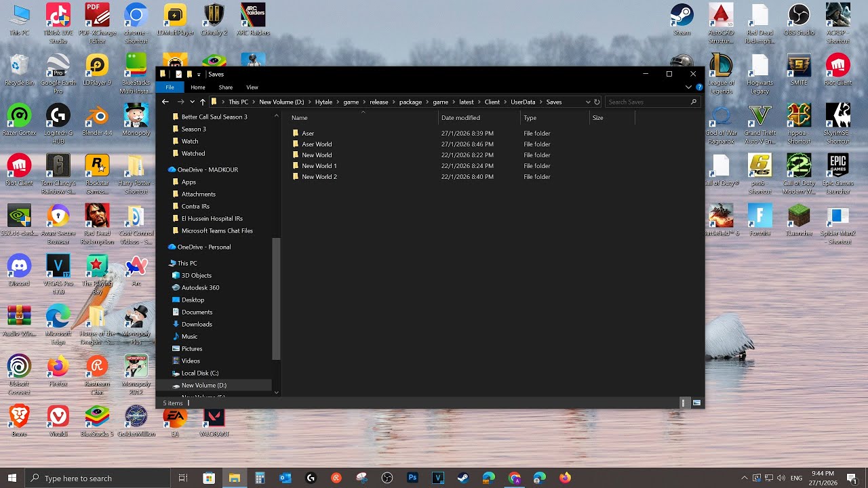Click the Hytale breadcrumb in address bar
Screen dimensions: 868x488
click(x=324, y=102)
